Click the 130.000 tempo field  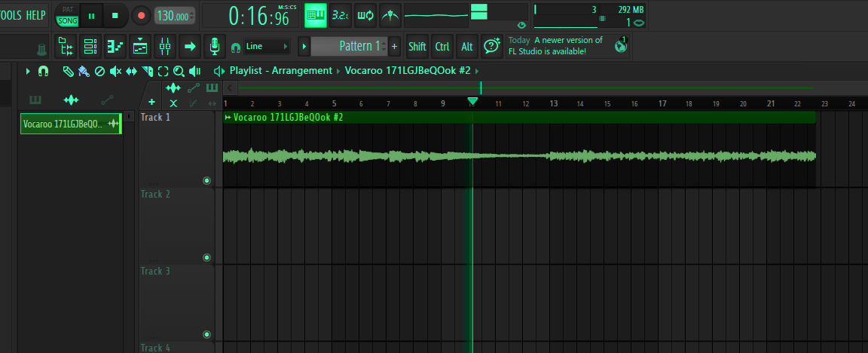[174, 16]
